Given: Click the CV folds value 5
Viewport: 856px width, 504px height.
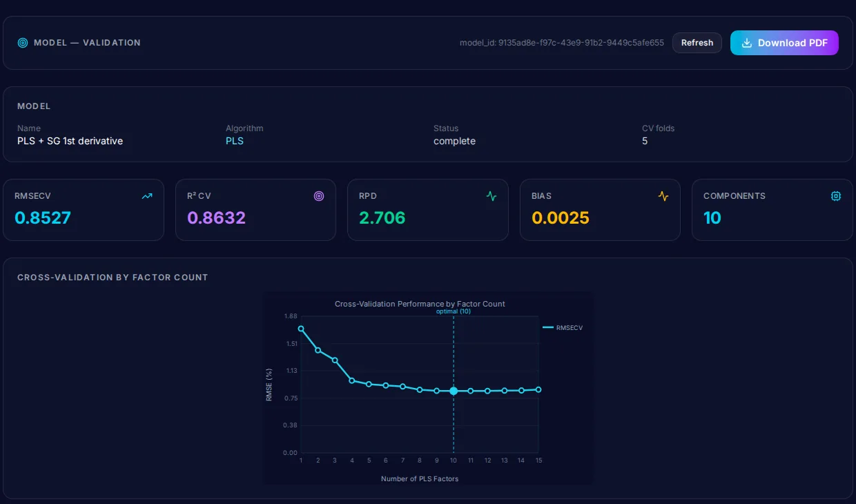Looking at the screenshot, I should [645, 141].
